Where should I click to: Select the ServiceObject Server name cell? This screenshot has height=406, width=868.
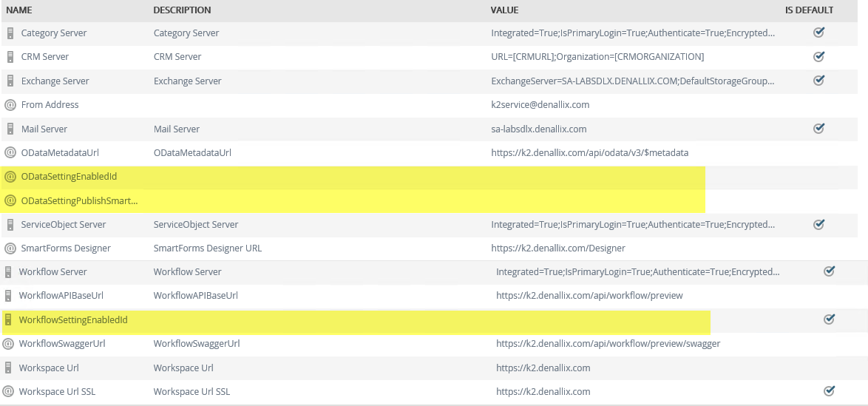tap(64, 225)
